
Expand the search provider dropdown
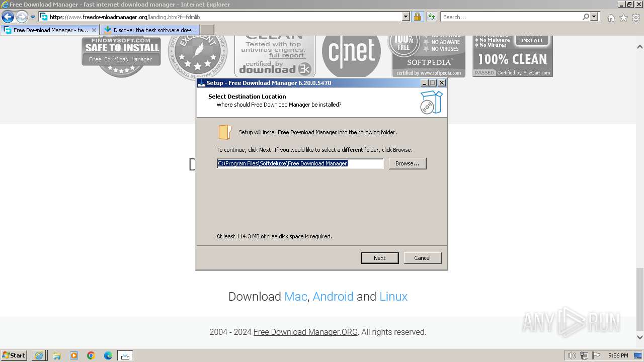(594, 17)
